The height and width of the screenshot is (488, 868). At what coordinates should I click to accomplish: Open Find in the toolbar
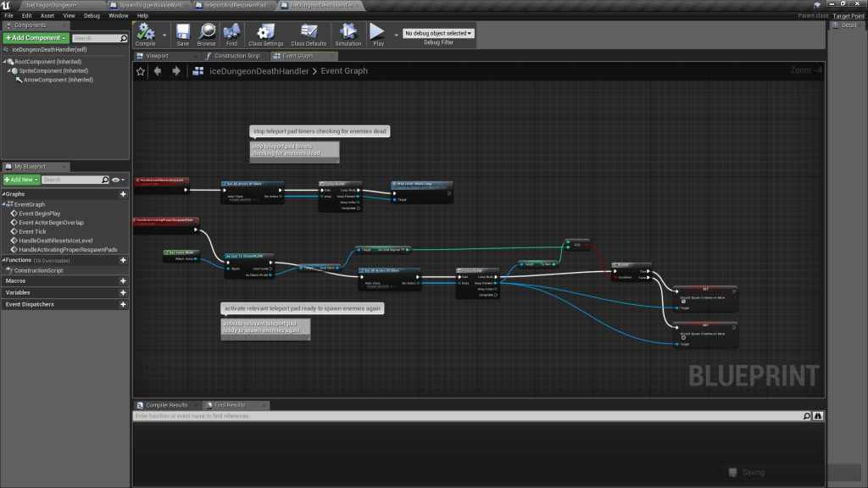tap(231, 32)
